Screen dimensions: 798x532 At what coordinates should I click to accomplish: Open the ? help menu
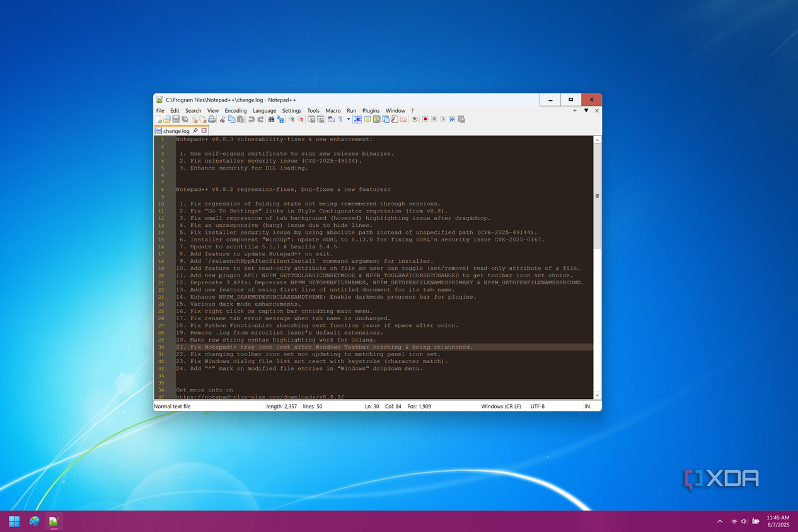pyautogui.click(x=412, y=110)
